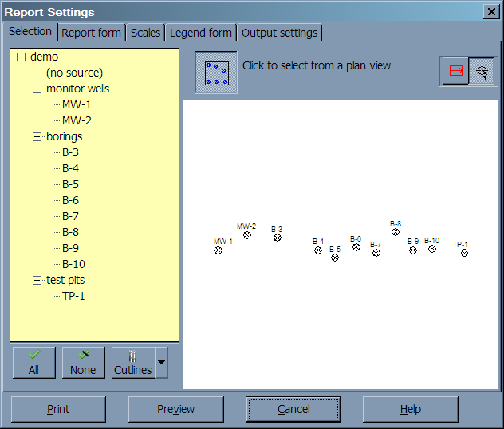Viewport: 504px width, 429px height.
Task: Click the Cutlines button
Action: click(x=132, y=363)
